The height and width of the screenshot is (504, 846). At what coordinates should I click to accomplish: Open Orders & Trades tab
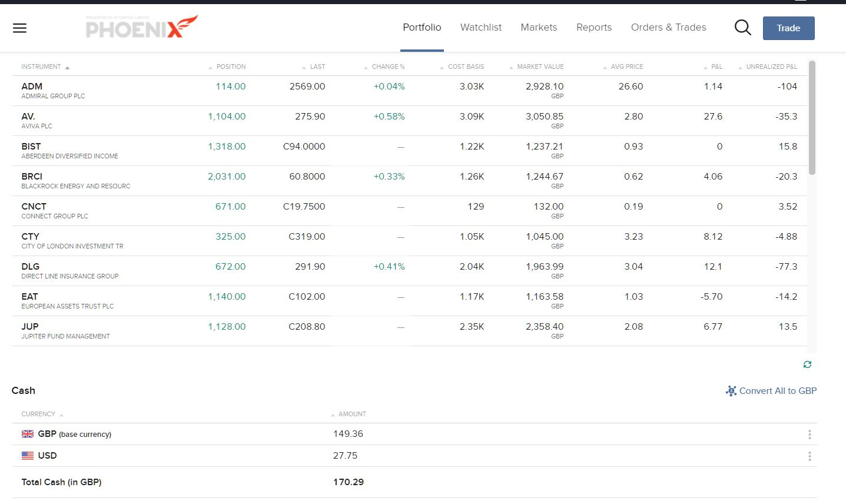coord(669,28)
